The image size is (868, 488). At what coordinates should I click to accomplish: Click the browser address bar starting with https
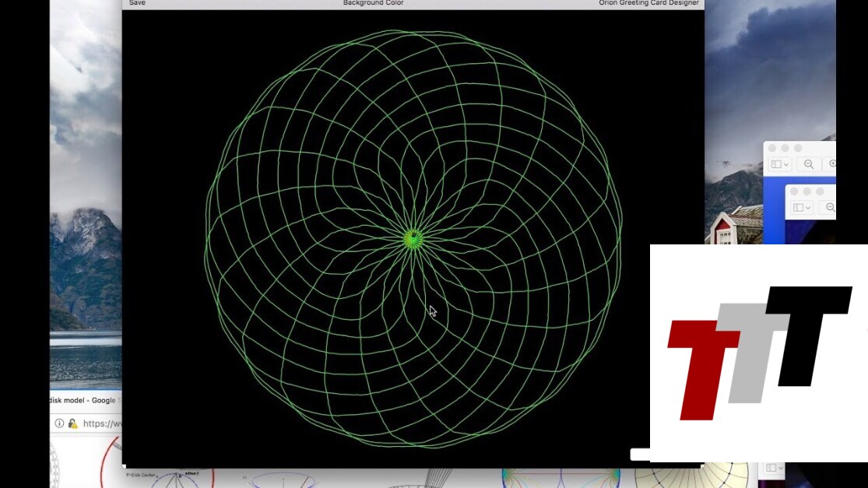[101, 423]
